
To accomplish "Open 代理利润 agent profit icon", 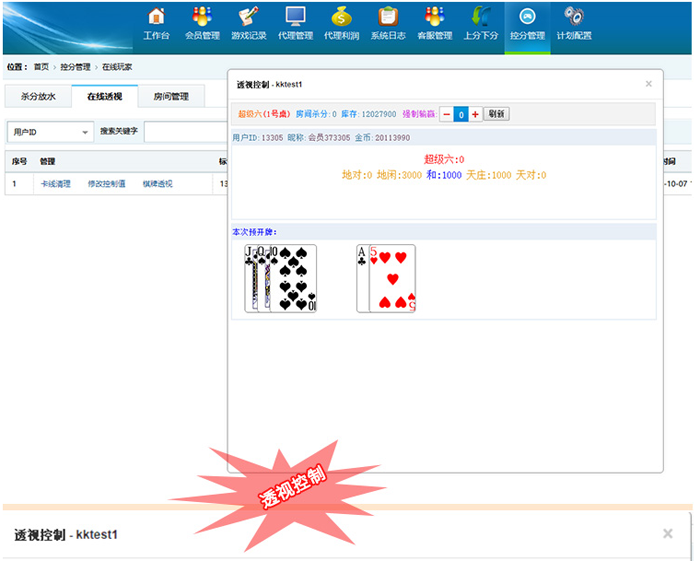I will tap(341, 24).
